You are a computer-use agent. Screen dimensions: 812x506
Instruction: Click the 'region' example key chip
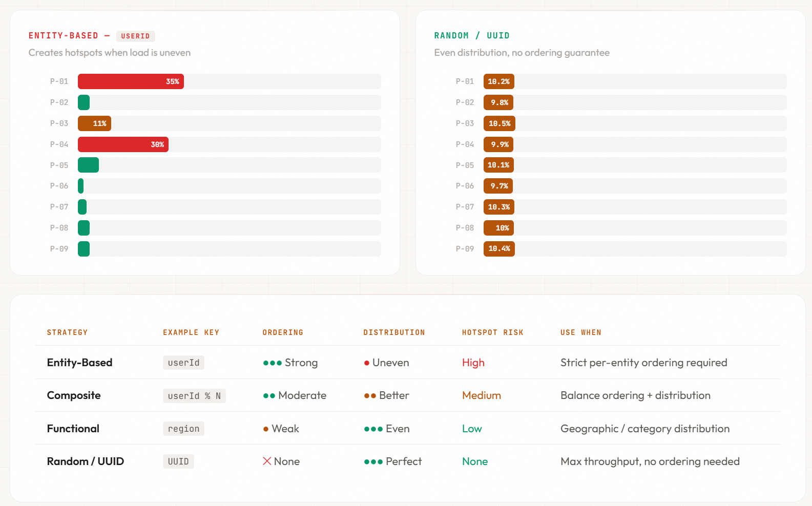tap(183, 429)
